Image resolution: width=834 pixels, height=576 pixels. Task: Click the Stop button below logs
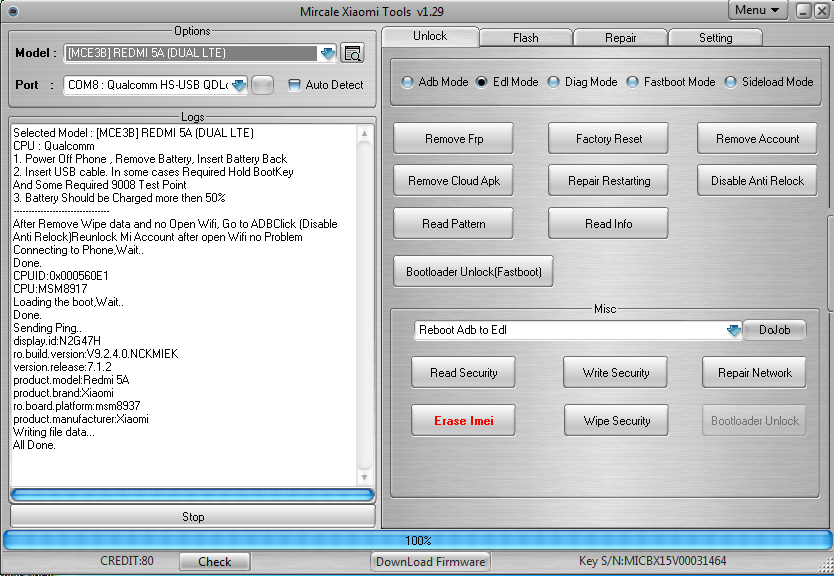[193, 516]
